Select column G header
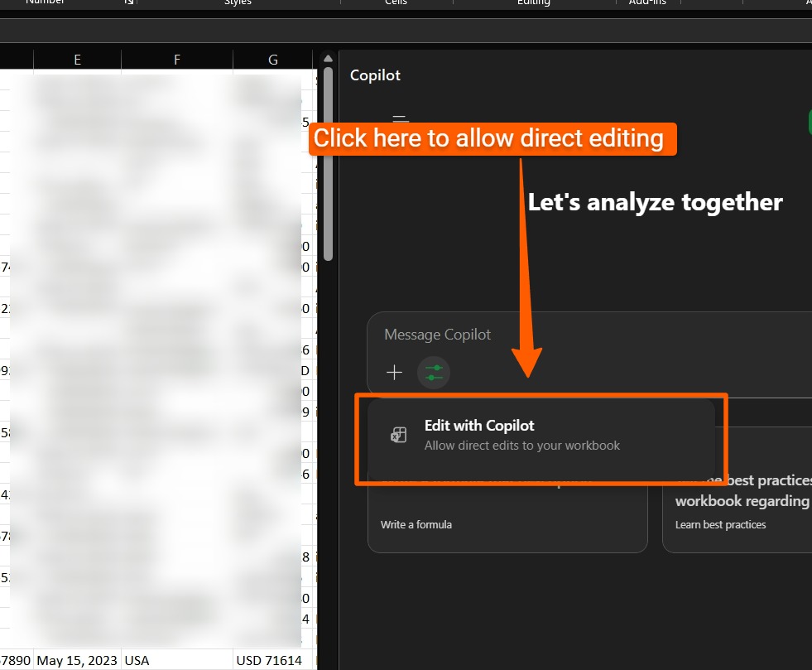Viewport: 812px width, 670px height. click(273, 60)
